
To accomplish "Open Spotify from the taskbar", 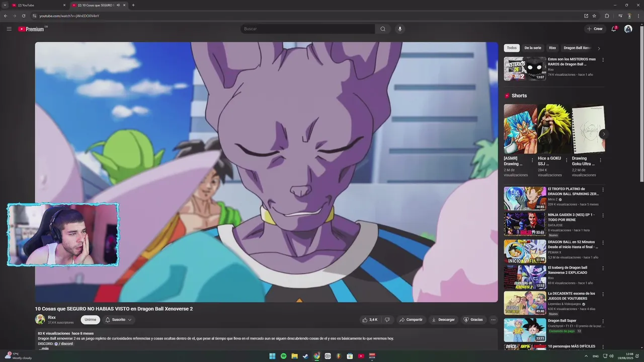I will (x=283, y=356).
